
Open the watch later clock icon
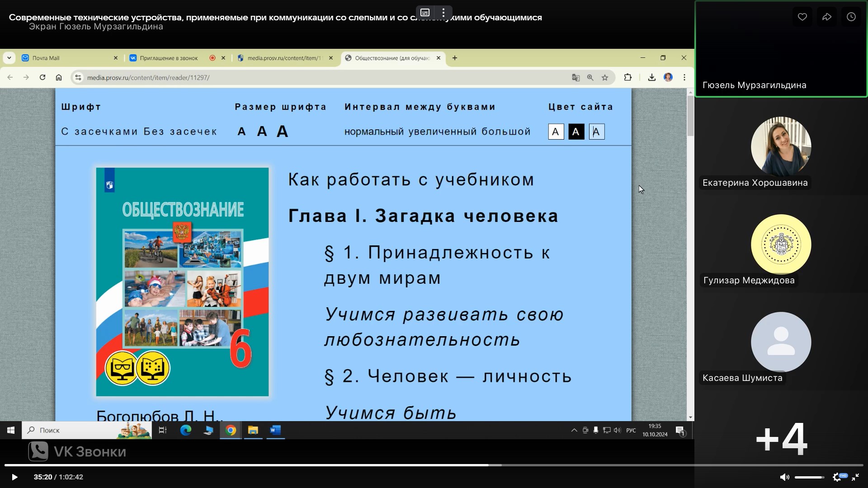coord(851,17)
